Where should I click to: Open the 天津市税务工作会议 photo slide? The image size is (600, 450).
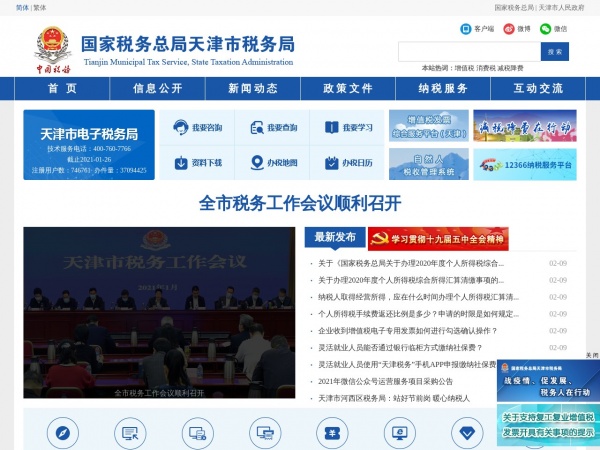pos(159,313)
